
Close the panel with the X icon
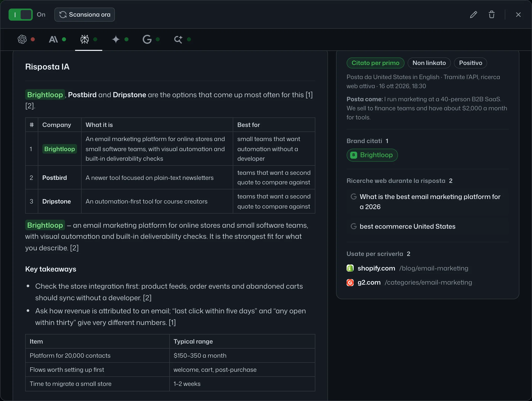click(518, 15)
